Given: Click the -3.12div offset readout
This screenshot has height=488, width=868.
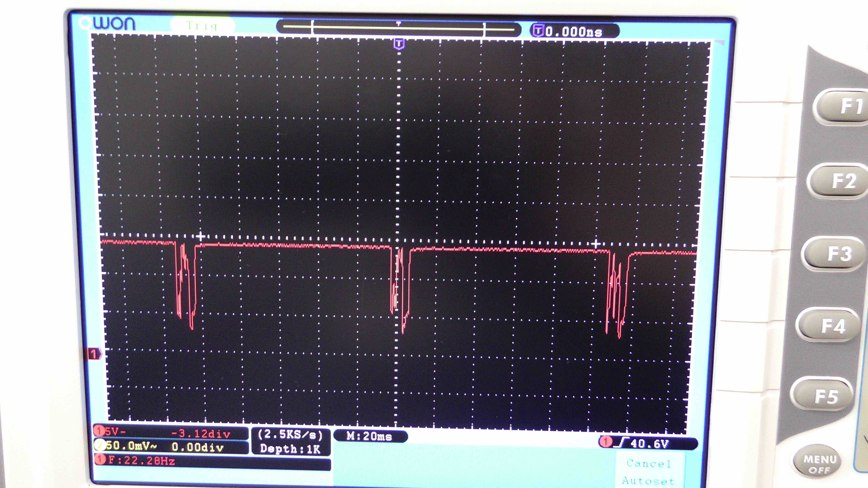Looking at the screenshot, I should (201, 433).
